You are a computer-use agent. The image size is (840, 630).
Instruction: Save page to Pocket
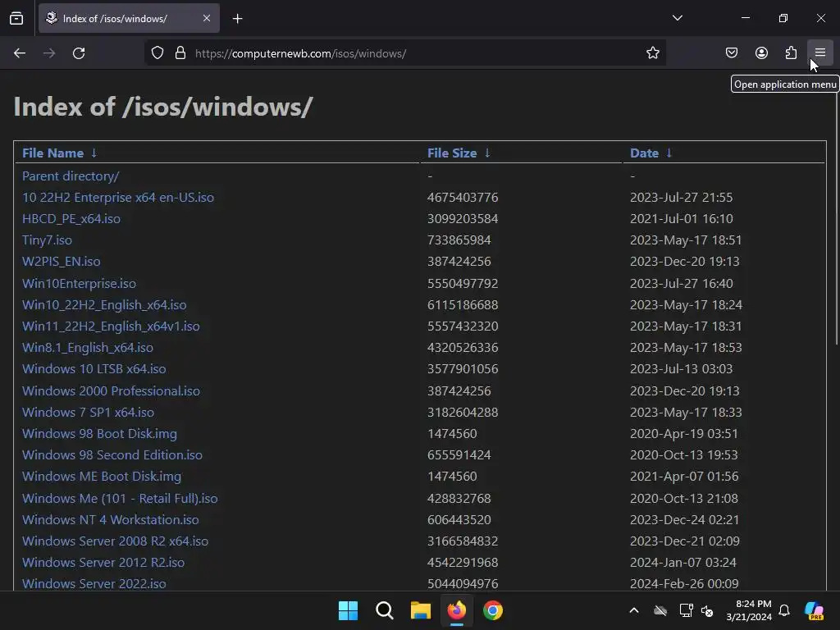point(732,53)
